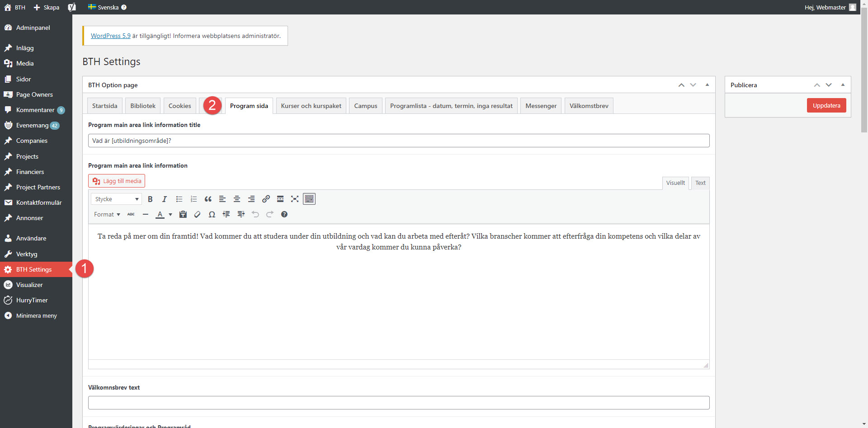Viewport: 868px width, 428px height.
Task: Insert a numbered list
Action: [193, 199]
